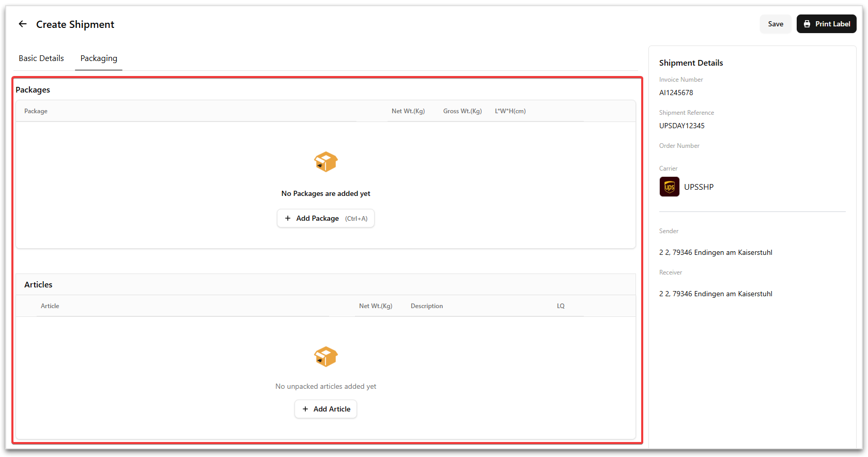
Task: Click the Packages Net Wt.(Kg) header
Action: (408, 111)
